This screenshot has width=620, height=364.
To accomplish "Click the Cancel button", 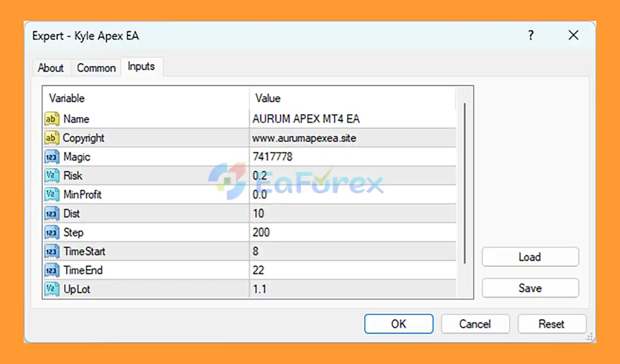I will point(475,324).
